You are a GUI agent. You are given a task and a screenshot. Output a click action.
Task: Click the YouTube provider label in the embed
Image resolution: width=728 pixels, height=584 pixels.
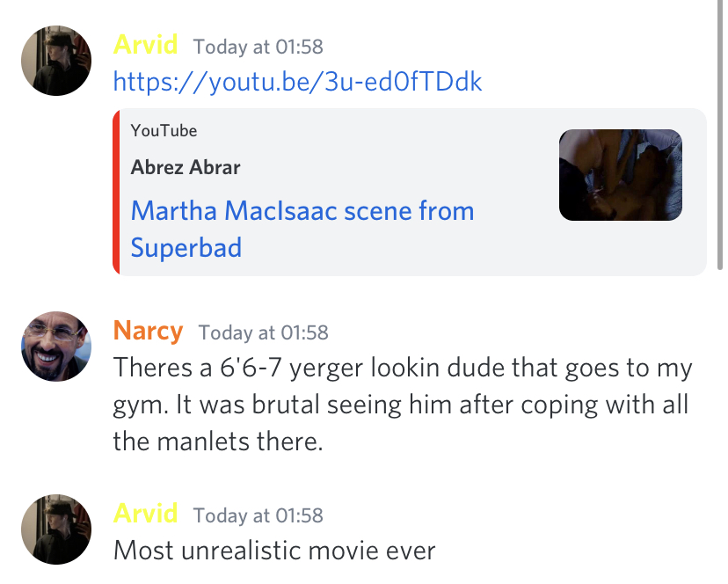click(164, 131)
